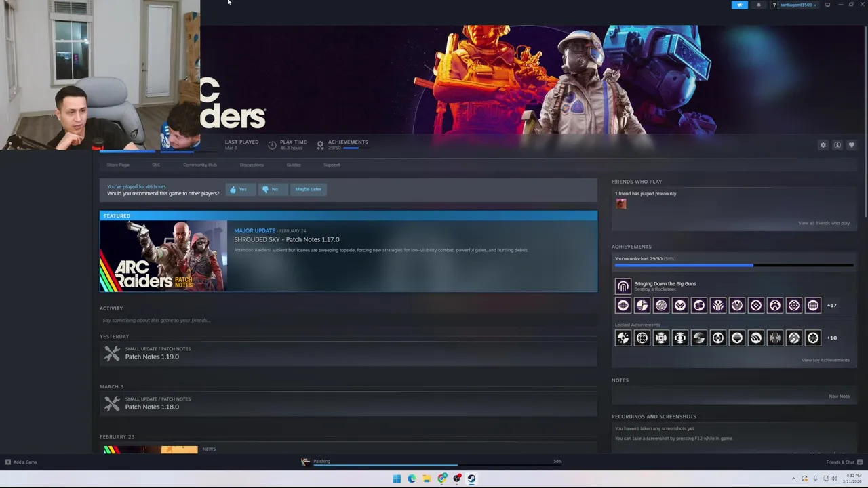This screenshot has height=488, width=868.
Task: Open Windows Start menu
Action: 397,479
